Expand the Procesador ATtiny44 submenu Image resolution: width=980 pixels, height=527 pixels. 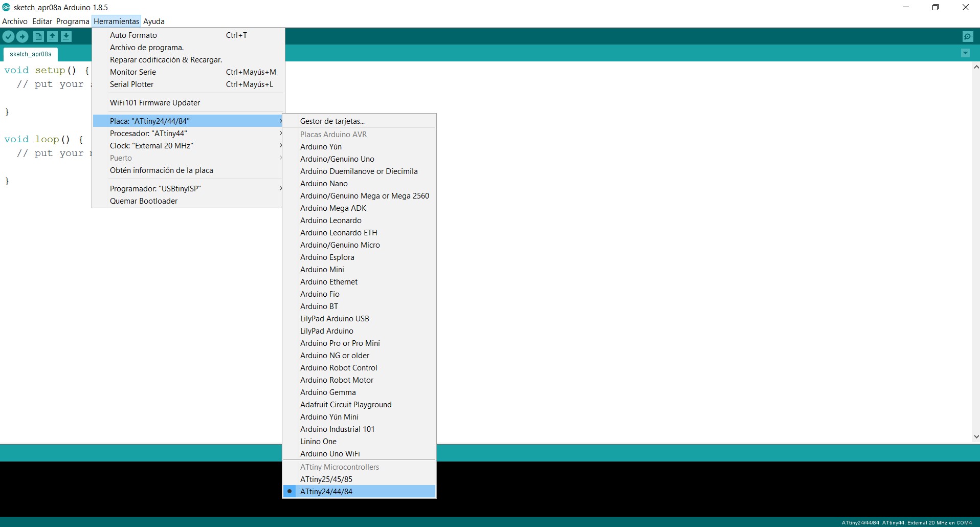coord(188,134)
